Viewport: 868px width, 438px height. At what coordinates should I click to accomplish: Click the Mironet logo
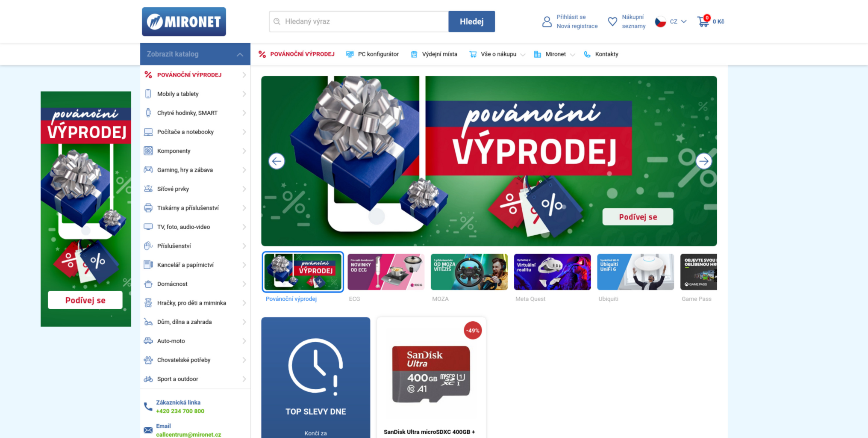184,21
